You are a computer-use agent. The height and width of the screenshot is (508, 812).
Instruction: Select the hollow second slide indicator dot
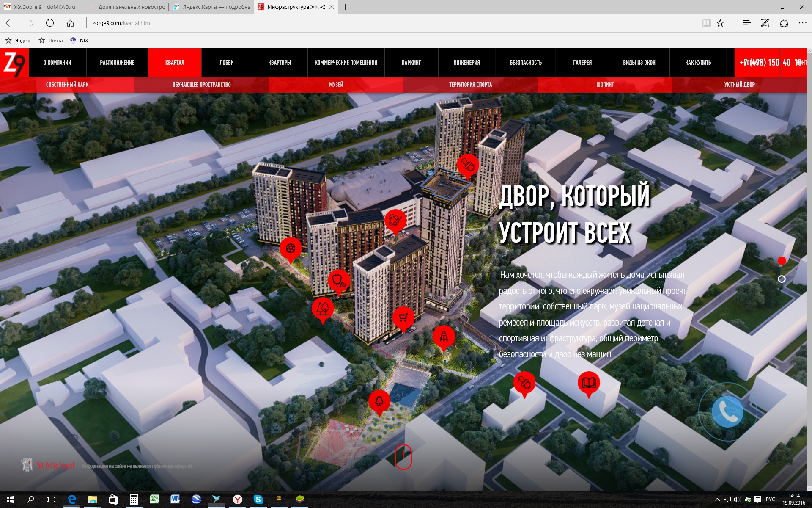pyautogui.click(x=782, y=279)
